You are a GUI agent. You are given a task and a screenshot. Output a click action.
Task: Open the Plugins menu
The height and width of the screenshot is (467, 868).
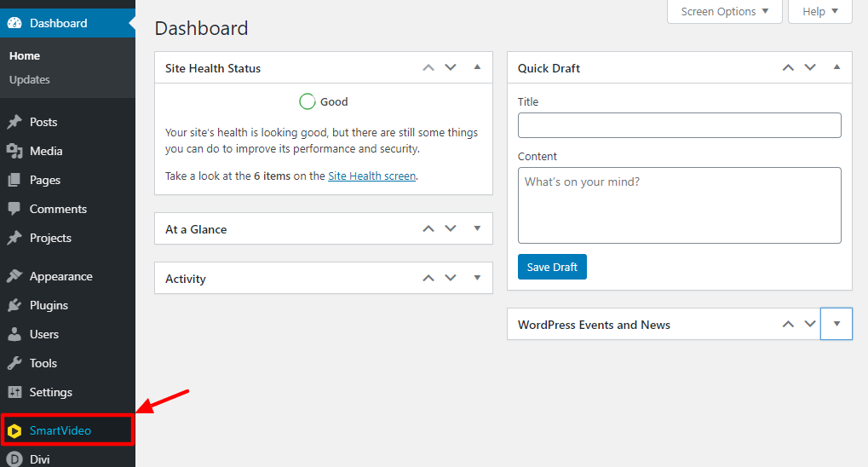tap(67, 305)
